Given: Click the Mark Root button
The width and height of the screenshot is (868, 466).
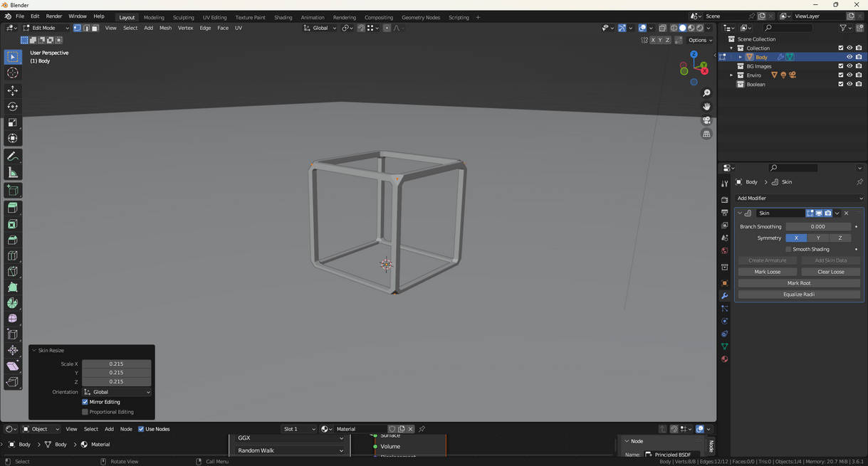Looking at the screenshot, I should 798,283.
